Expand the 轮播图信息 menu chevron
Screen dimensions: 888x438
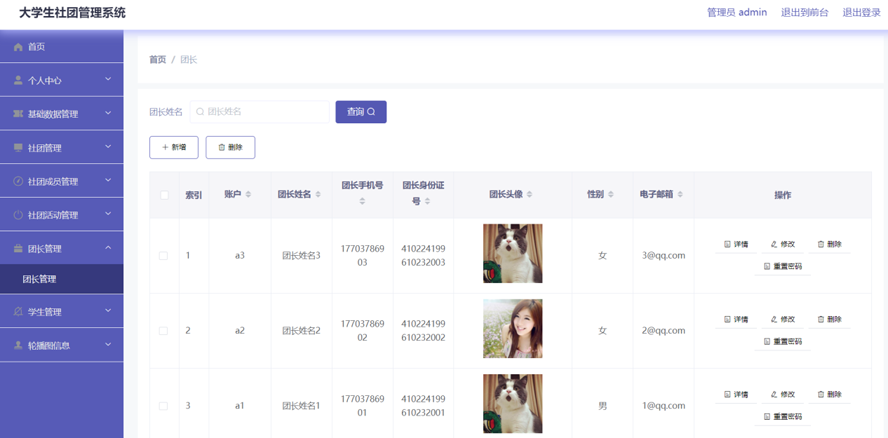[x=108, y=345]
